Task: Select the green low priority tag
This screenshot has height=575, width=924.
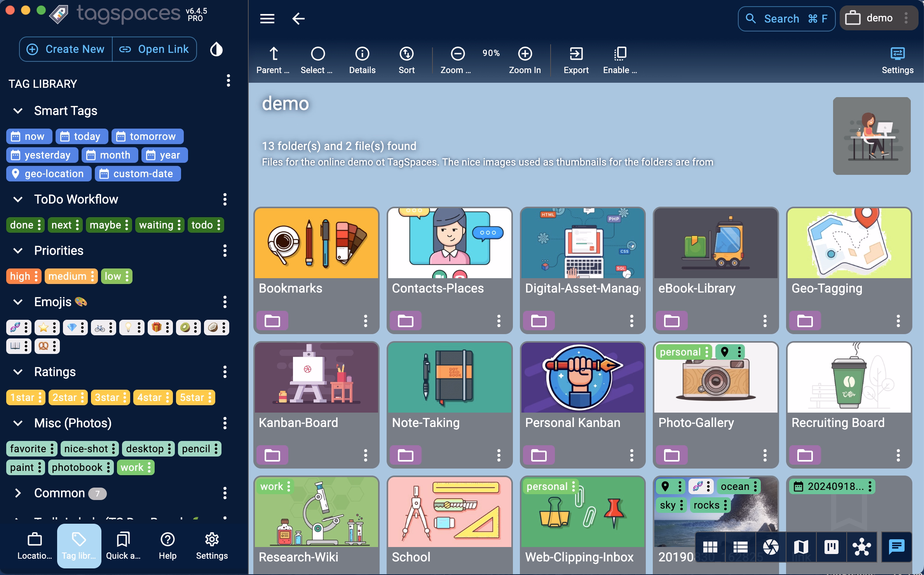Action: pyautogui.click(x=116, y=276)
